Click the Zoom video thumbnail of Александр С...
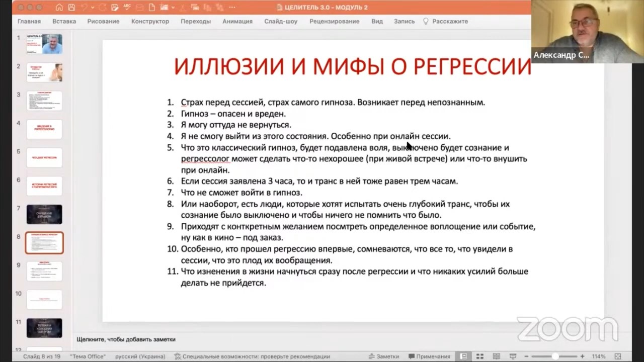The width and height of the screenshot is (644, 362). pos(588,31)
